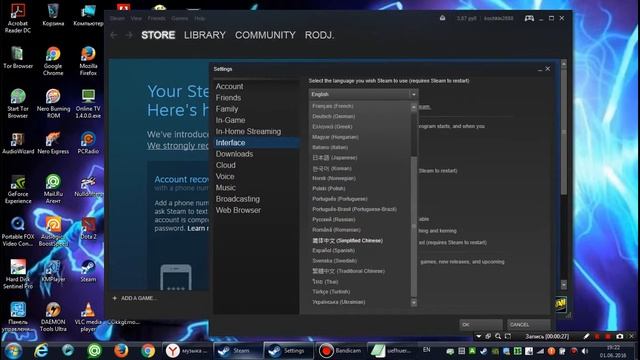Open the In-Game settings category

point(230,120)
